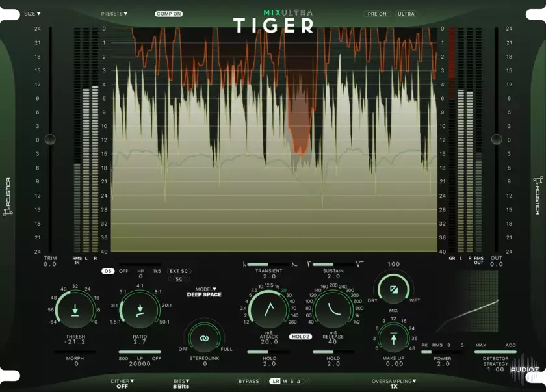Select the LR processing mode

[276, 381]
